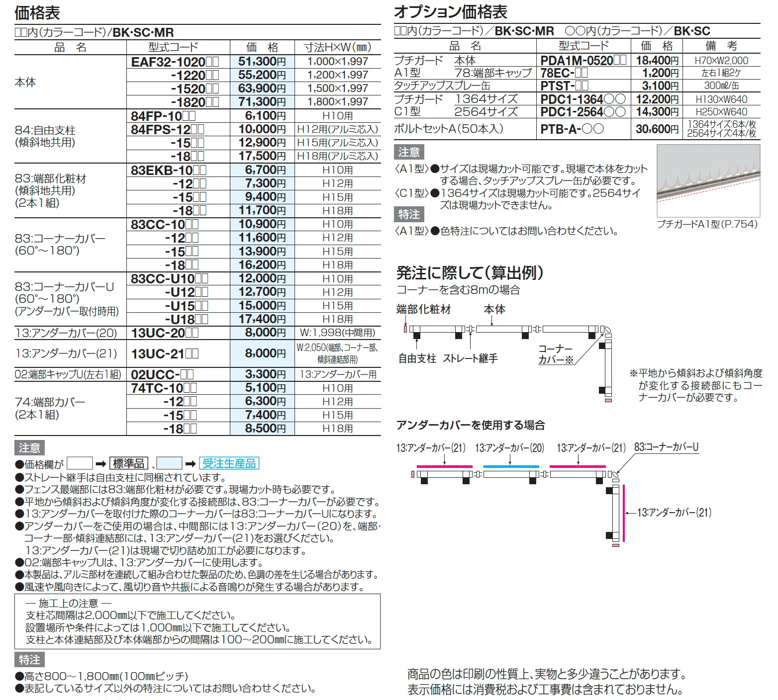The image size is (778, 700).
Task: Select model code 13UC-21
Action: 165,354
